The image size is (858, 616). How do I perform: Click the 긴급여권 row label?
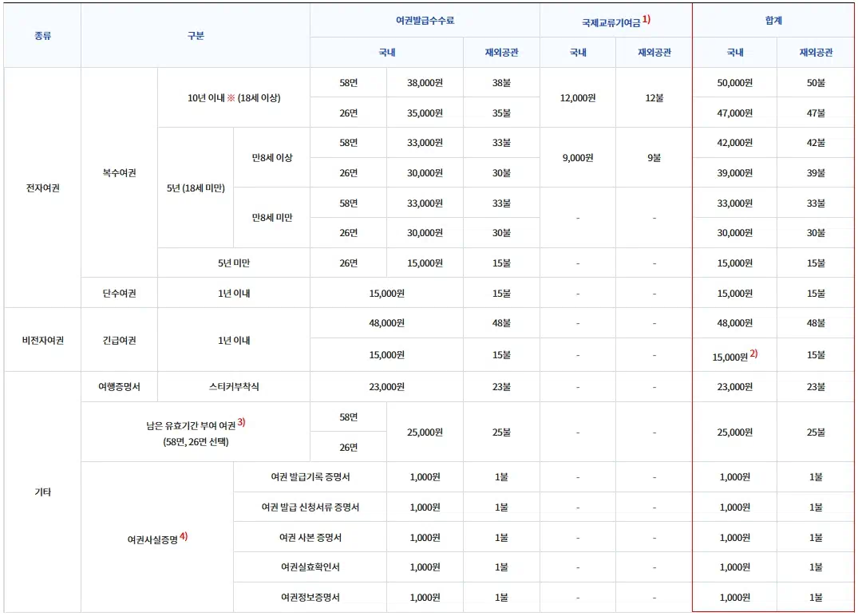tap(119, 338)
